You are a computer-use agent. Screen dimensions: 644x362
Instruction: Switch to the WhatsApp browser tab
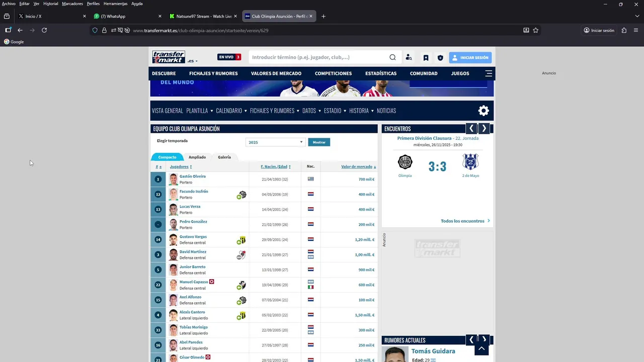pos(128,16)
